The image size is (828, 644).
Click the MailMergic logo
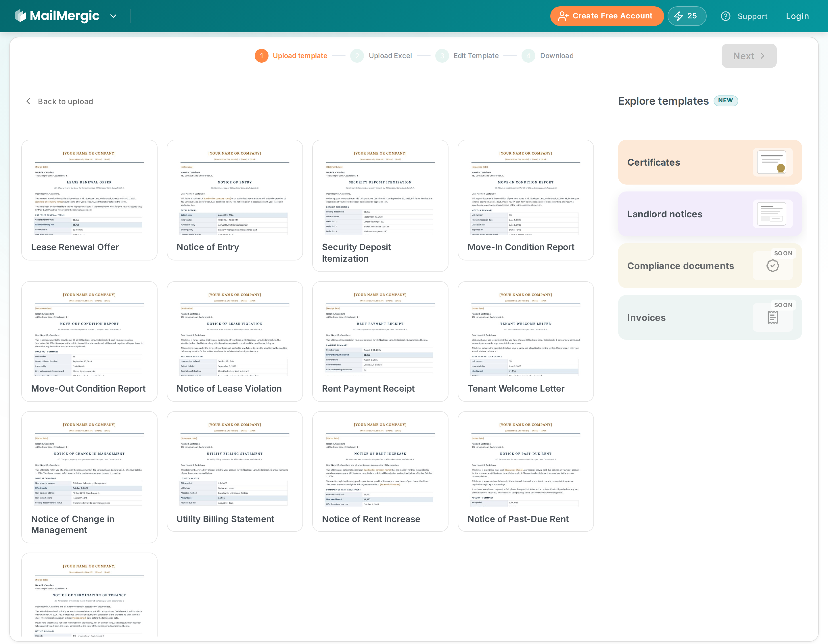click(57, 16)
